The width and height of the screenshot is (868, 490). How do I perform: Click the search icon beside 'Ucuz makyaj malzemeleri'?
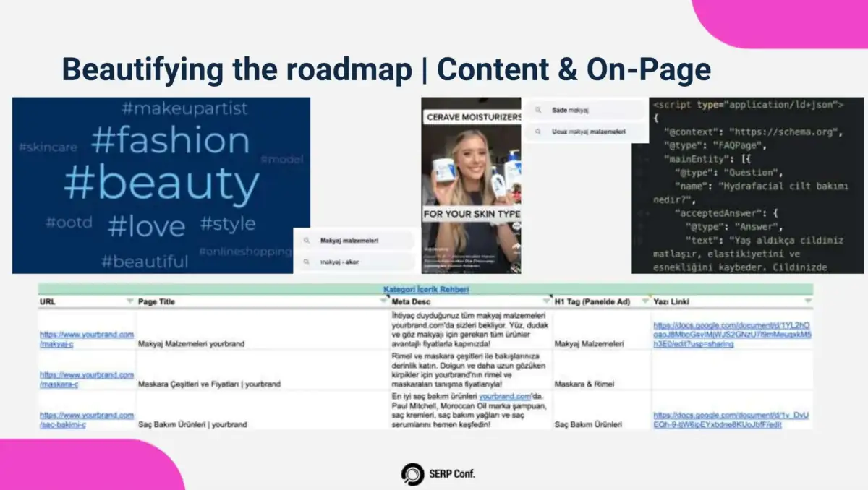point(538,132)
